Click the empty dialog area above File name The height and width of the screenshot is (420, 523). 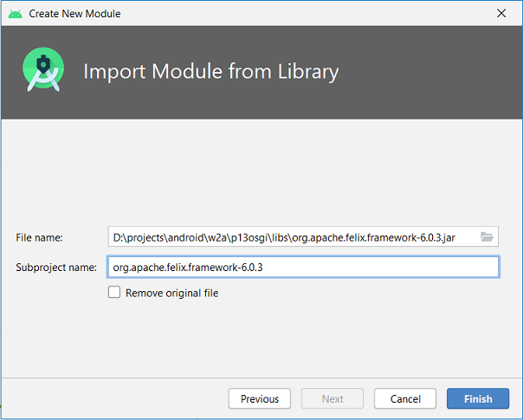click(x=261, y=171)
